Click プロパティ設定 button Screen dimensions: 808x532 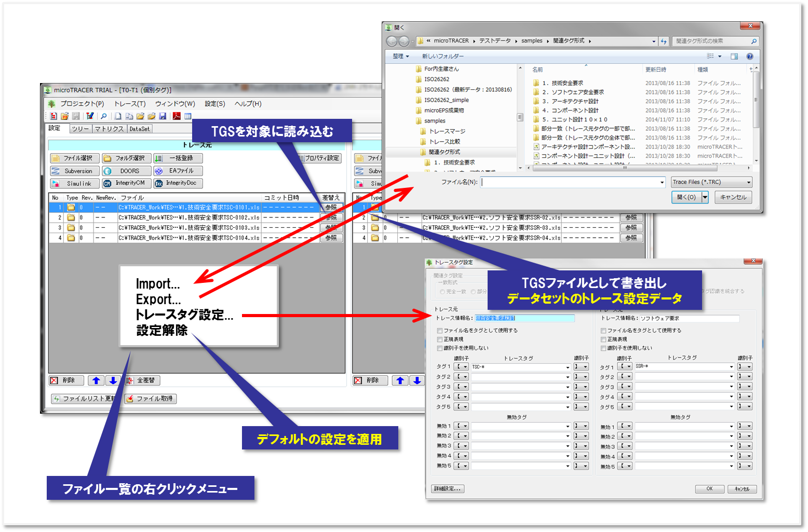(321, 158)
